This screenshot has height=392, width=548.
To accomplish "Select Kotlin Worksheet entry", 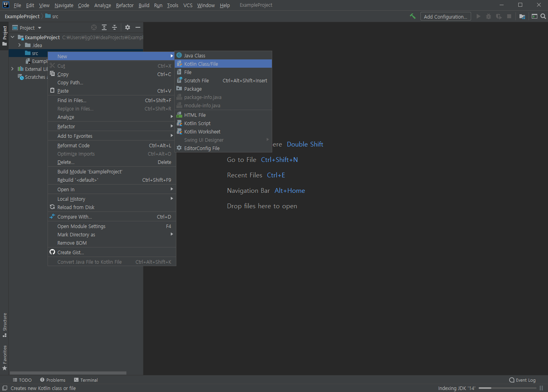I will click(x=223, y=131).
